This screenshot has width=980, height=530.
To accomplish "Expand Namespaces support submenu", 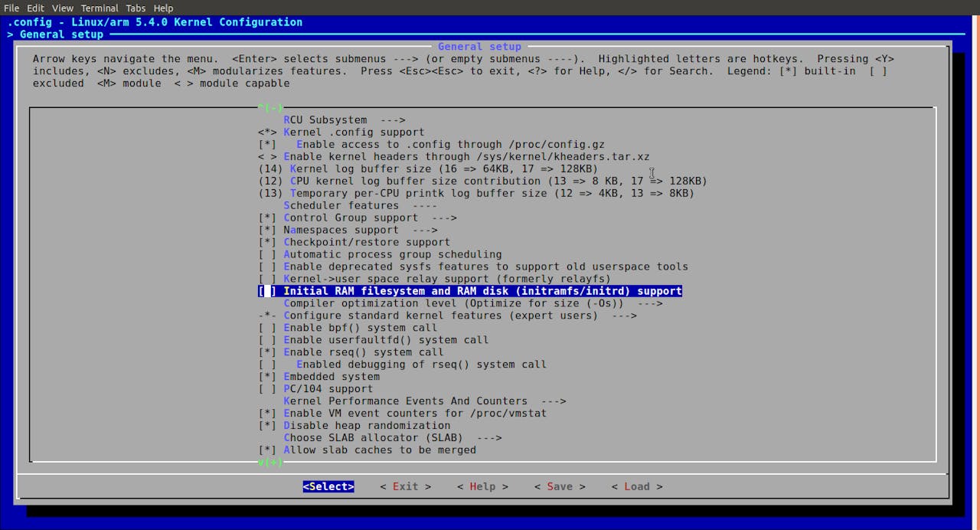I will click(x=348, y=230).
